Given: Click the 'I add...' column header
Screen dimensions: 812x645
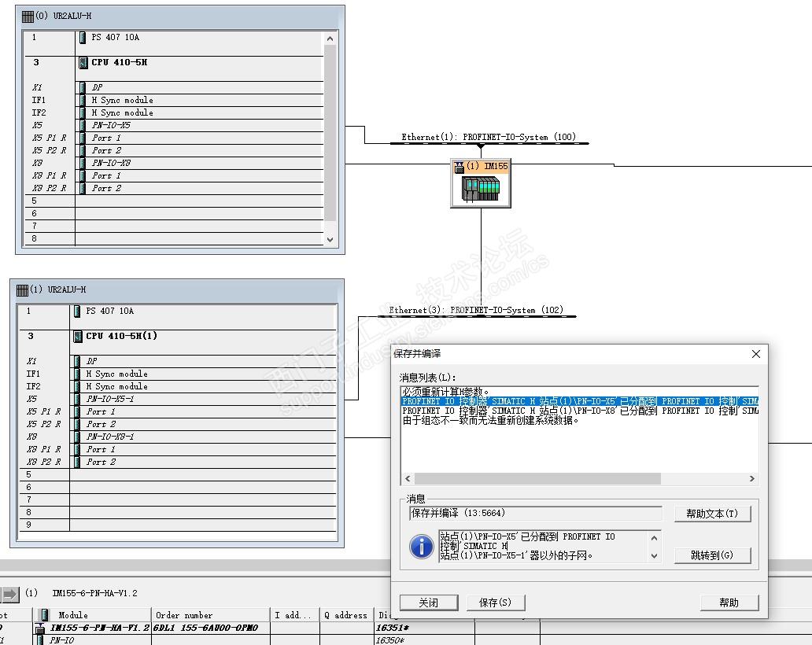Looking at the screenshot, I should [293, 615].
